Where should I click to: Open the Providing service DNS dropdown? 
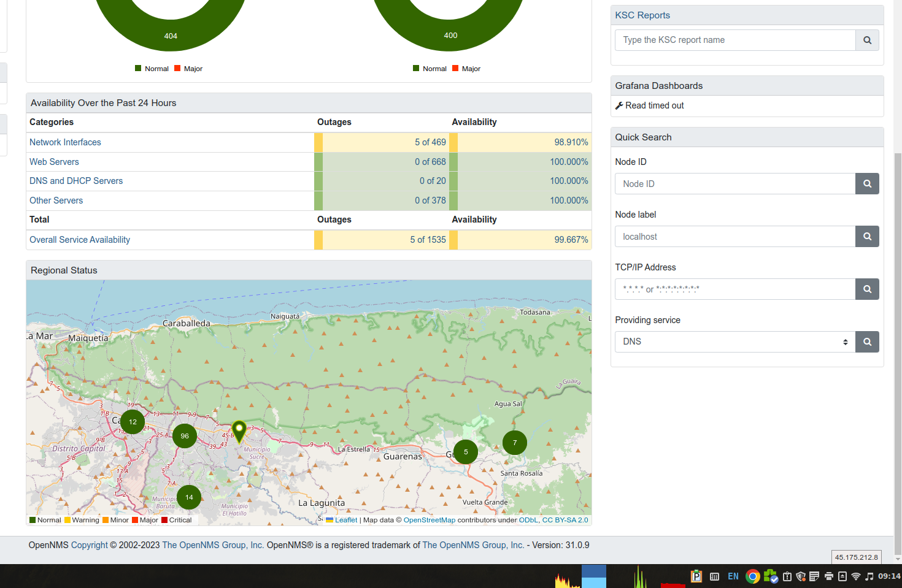pyautogui.click(x=734, y=342)
